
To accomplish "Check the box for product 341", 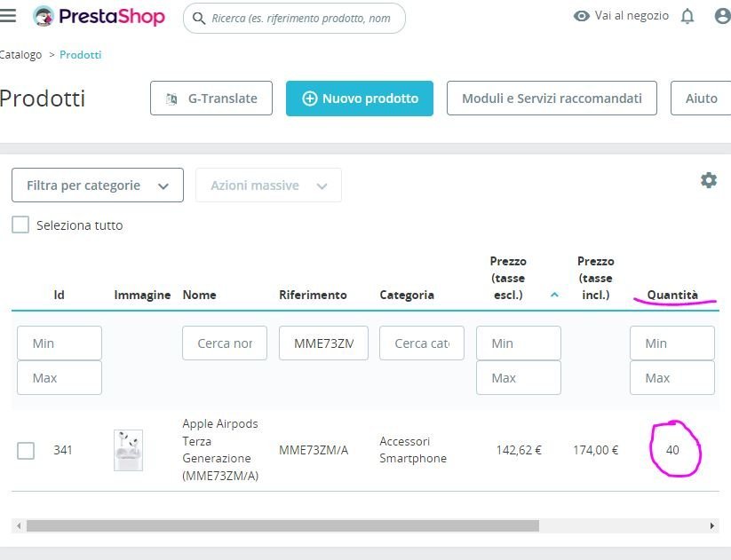I will [x=26, y=451].
